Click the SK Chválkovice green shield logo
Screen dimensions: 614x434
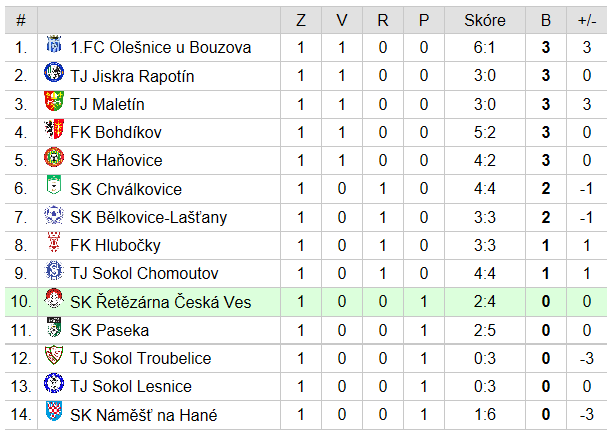tap(54, 185)
